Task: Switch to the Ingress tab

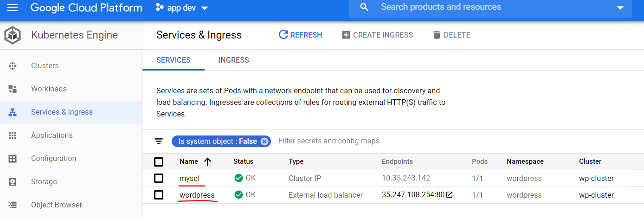Action: click(234, 60)
